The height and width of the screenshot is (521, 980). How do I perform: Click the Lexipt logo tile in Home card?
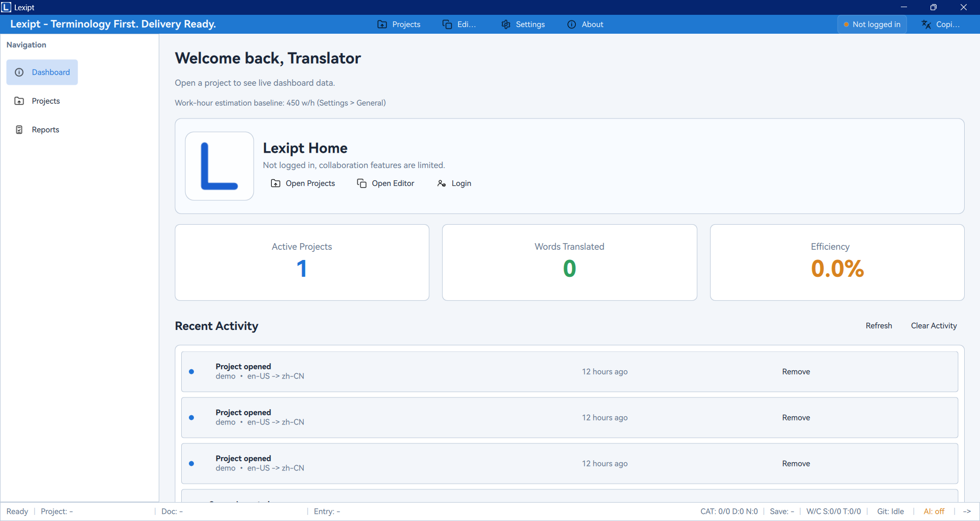(219, 166)
